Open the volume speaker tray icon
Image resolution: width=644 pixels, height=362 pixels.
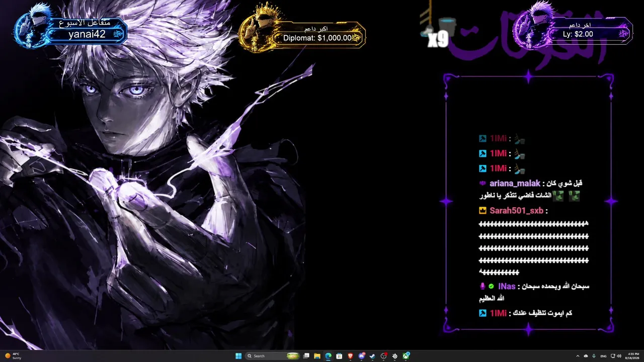tap(619, 356)
